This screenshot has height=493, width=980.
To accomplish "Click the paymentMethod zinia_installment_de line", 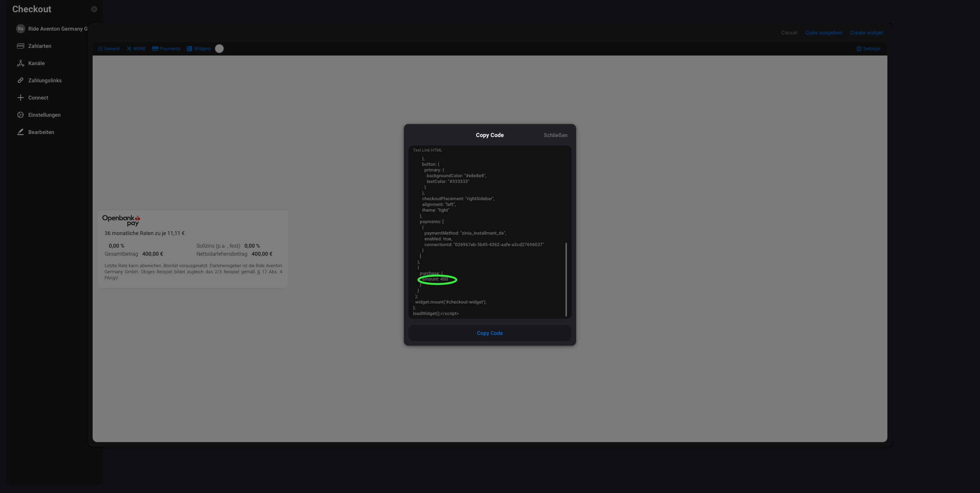I will [x=465, y=233].
